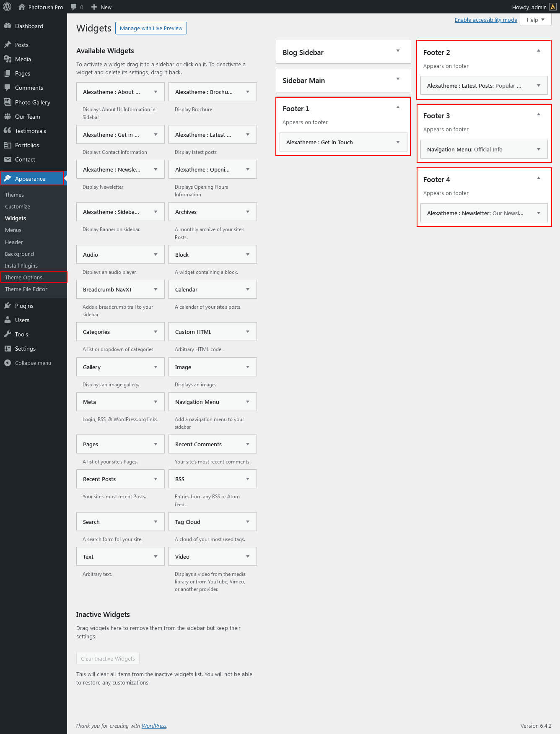Image resolution: width=560 pixels, height=734 pixels.
Task: Click the comments bubble icon in admin bar
Action: (74, 7)
